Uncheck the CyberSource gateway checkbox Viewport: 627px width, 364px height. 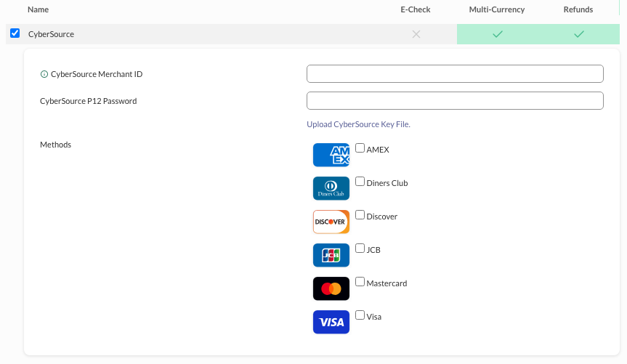[x=15, y=33]
